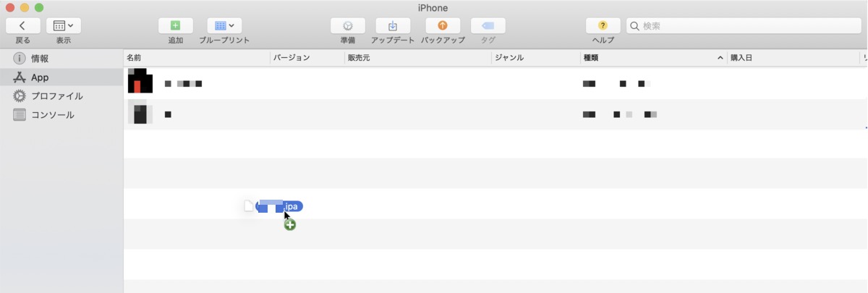
Task: Click the 準備 prepare gear icon
Action: tap(348, 26)
